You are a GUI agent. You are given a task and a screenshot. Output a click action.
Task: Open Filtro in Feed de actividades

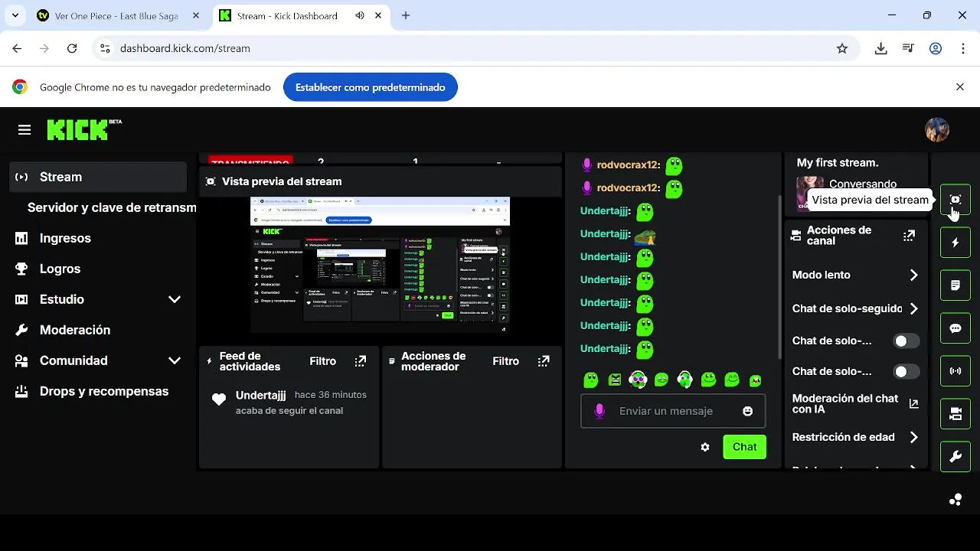click(323, 361)
